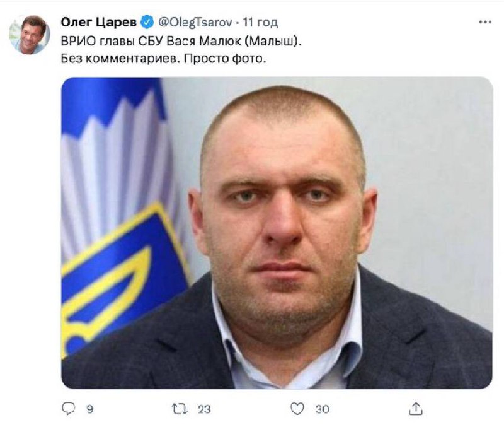Open the three-dot more options menu
This screenshot has width=504, height=427.
pyautogui.click(x=485, y=22)
